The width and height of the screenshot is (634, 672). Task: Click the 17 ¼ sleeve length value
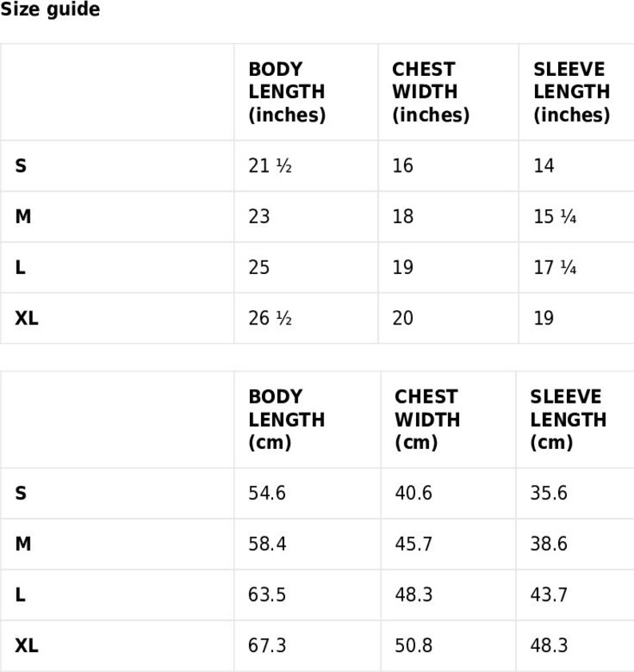pyautogui.click(x=555, y=268)
